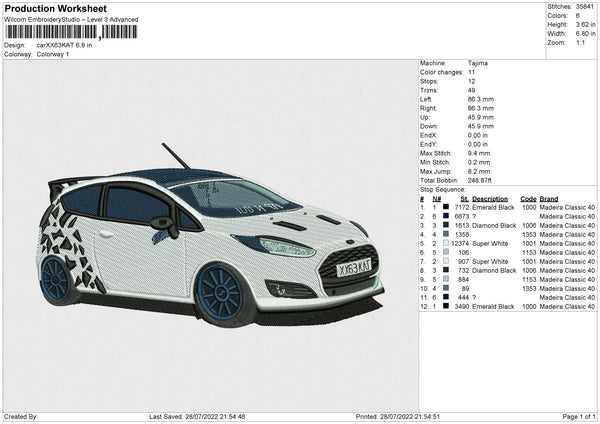The width and height of the screenshot is (600, 424).
Task: Click the Diamond Black swatch in stop row 3
Action: click(x=446, y=225)
